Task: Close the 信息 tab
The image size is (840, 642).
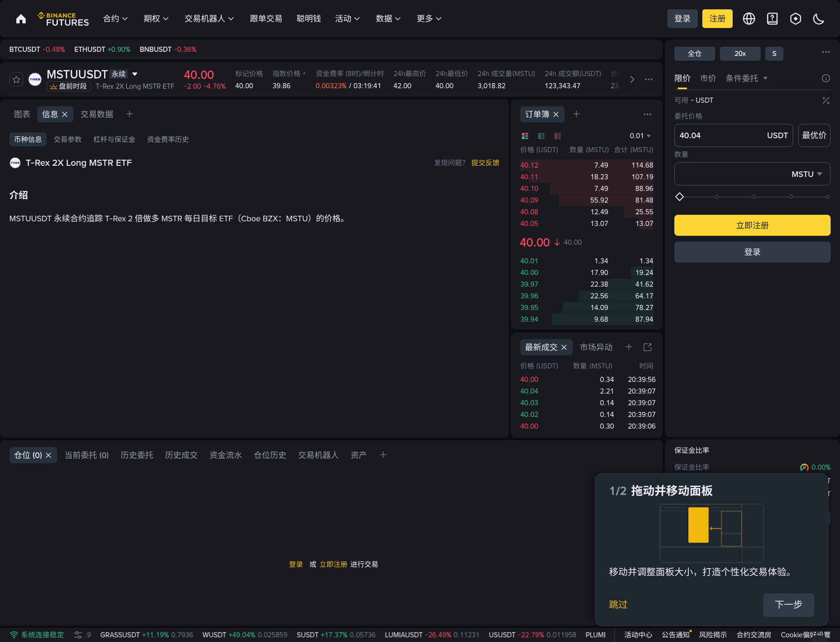Action: (x=65, y=114)
